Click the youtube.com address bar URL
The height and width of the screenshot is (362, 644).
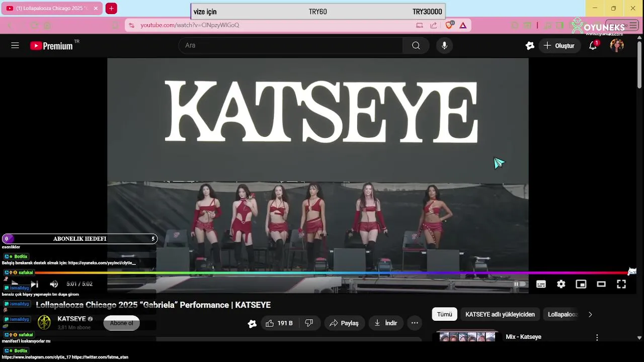point(190,25)
